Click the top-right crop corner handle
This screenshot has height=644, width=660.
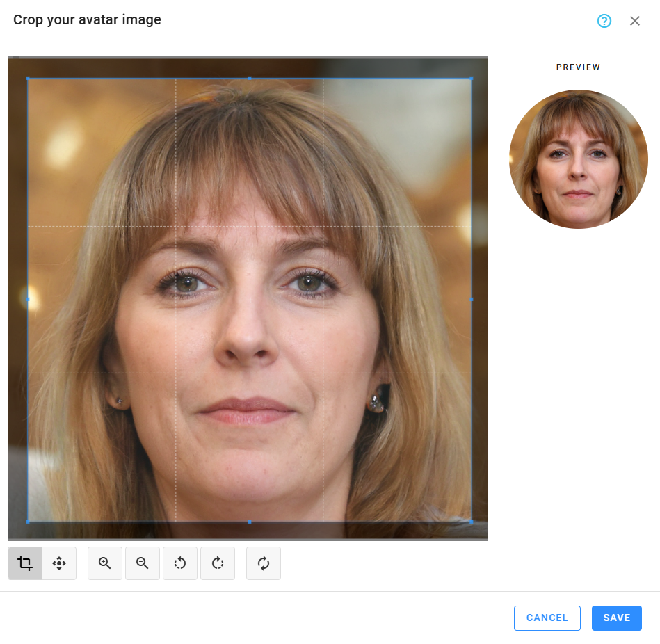pyautogui.click(x=471, y=79)
